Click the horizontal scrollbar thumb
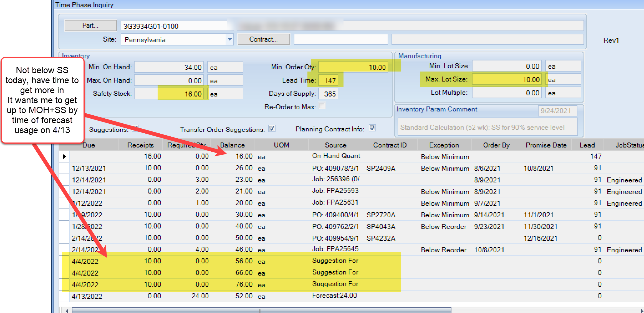 coord(261,310)
